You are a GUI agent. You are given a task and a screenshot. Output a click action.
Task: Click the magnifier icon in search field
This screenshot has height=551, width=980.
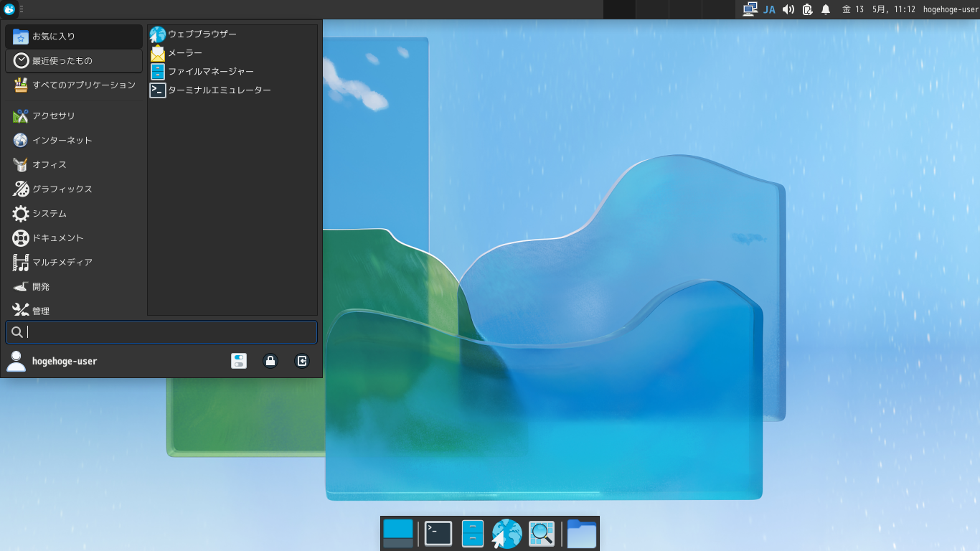(17, 332)
